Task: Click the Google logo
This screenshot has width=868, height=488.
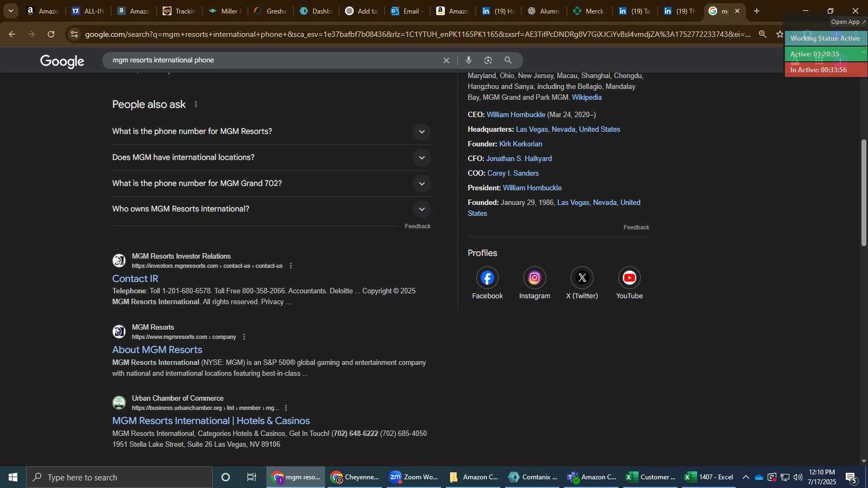Action: 62,61
